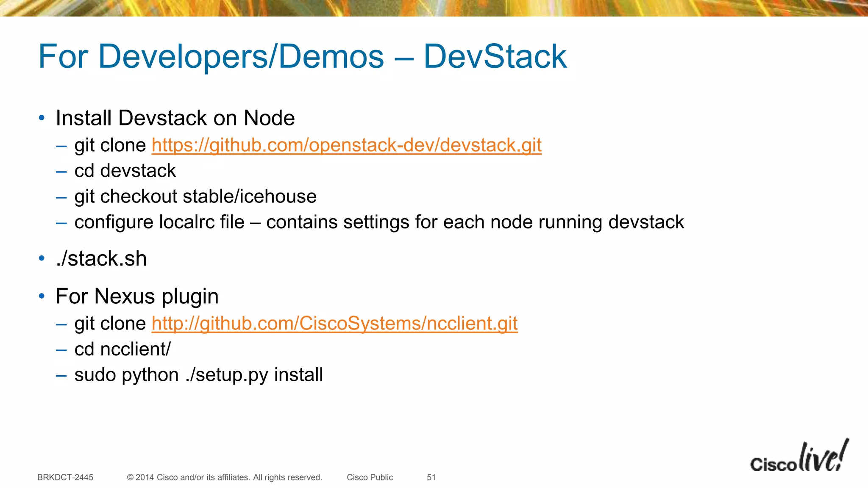Click the 2014 Cisco copyright notice
This screenshot has height=488, width=868.
coord(225,477)
